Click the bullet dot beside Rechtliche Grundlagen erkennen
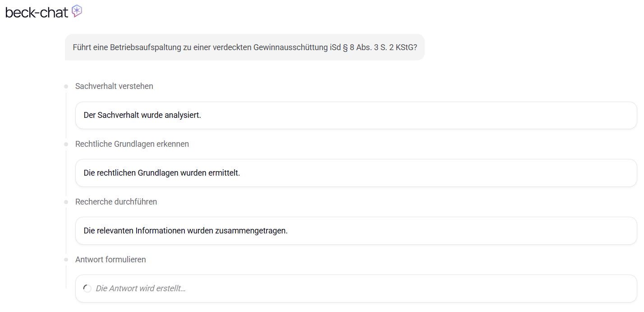Image resolution: width=644 pixels, height=312 pixels. (x=66, y=144)
